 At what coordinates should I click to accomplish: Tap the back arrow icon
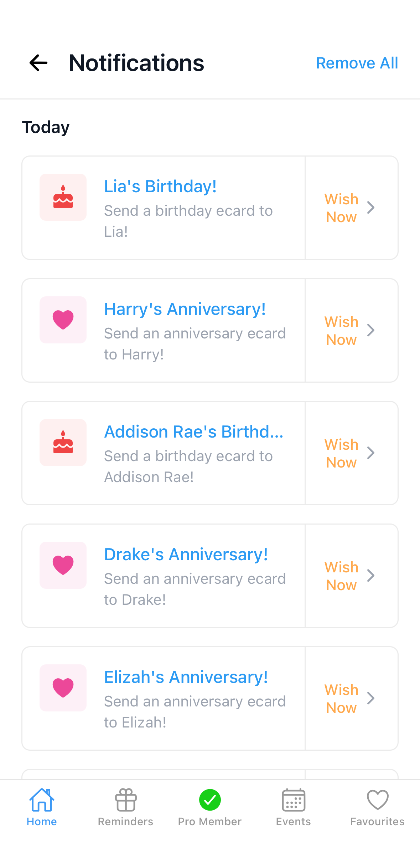tap(38, 63)
